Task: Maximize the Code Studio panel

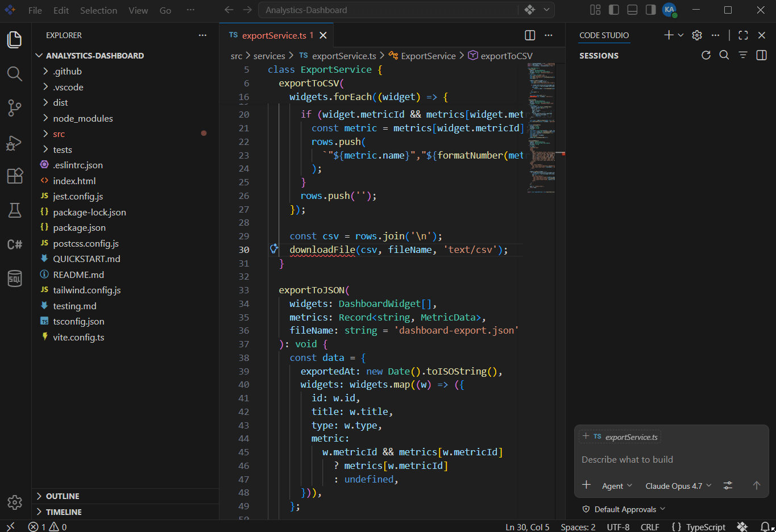Action: tap(743, 35)
